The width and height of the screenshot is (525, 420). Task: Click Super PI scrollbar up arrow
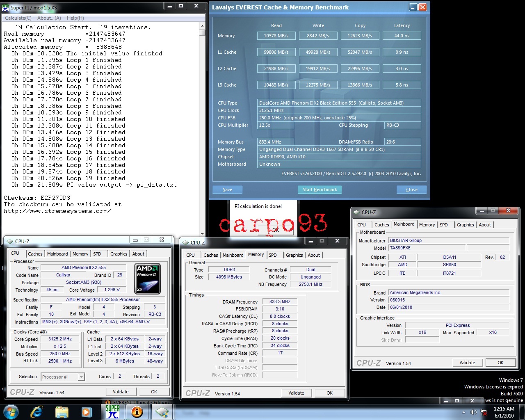(x=202, y=26)
